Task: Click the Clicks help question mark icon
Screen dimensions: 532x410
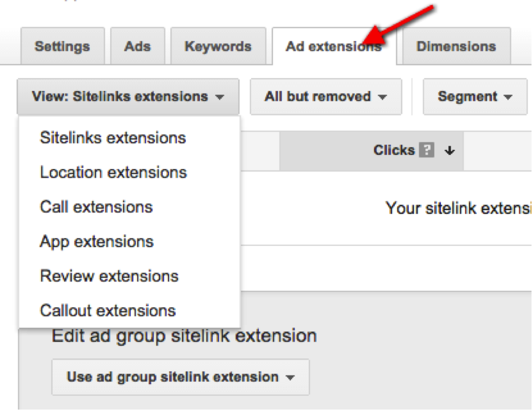Action: pyautogui.click(x=426, y=150)
